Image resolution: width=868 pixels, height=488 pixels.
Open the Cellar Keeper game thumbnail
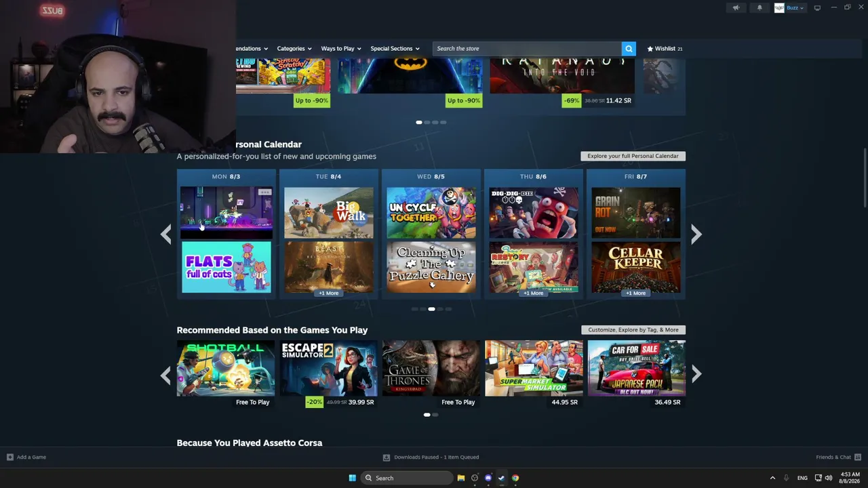[x=635, y=268]
